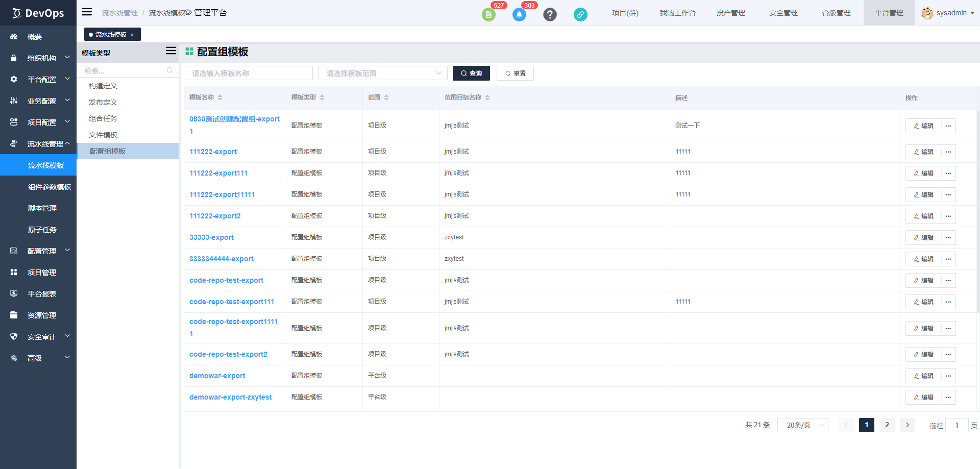980x469 pixels.
Task: Click the template name input field
Action: click(x=248, y=73)
